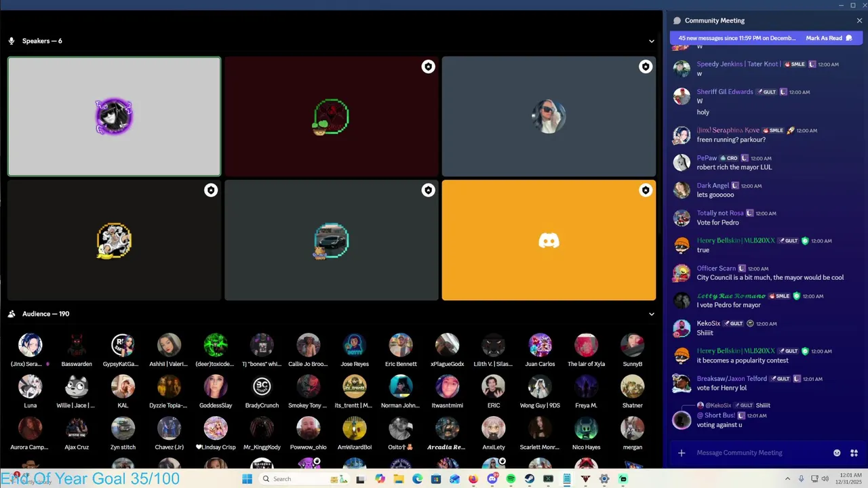The width and height of the screenshot is (868, 488).
Task: Open PePaw profile in chat
Action: click(707, 158)
